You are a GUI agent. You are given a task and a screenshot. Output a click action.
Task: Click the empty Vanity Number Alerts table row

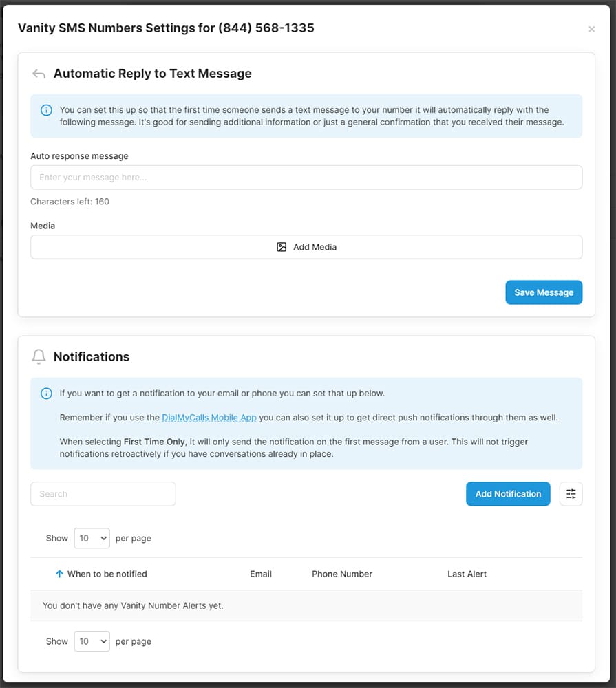(306, 605)
